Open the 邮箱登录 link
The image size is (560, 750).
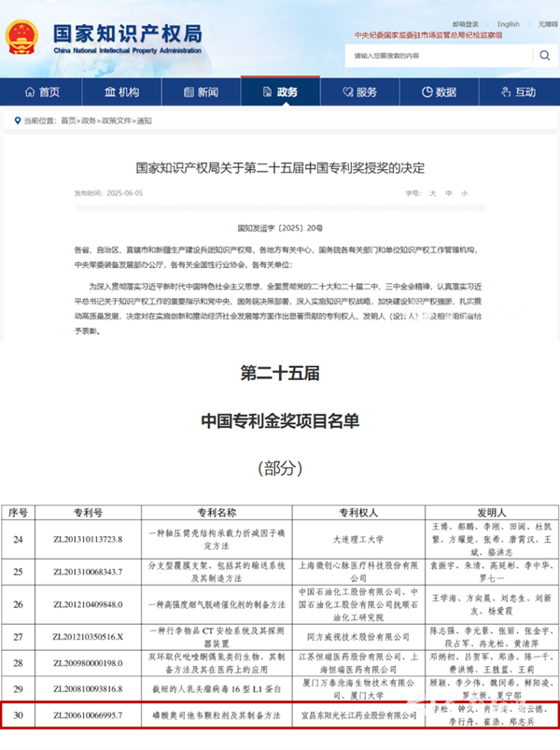465,24
